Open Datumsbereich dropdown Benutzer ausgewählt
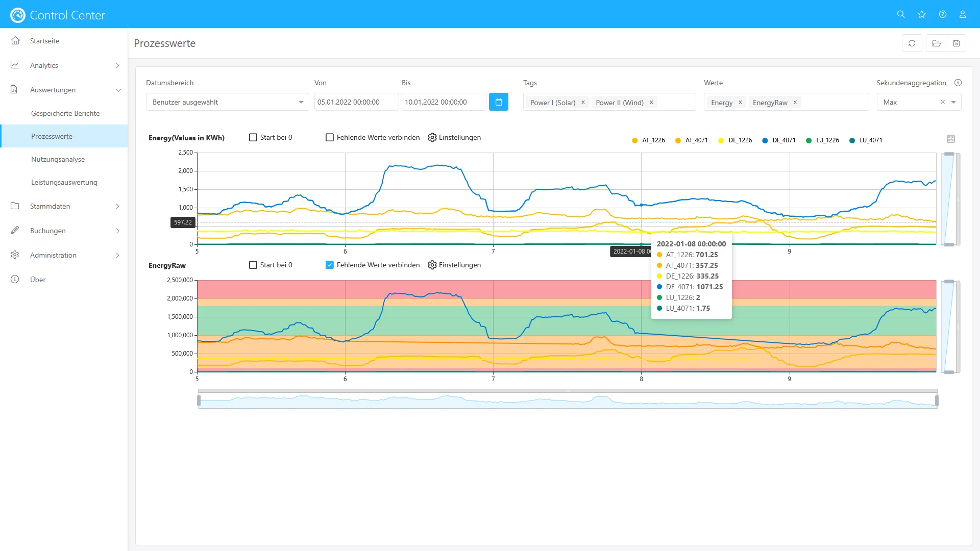Image resolution: width=980 pixels, height=551 pixels. click(x=227, y=102)
